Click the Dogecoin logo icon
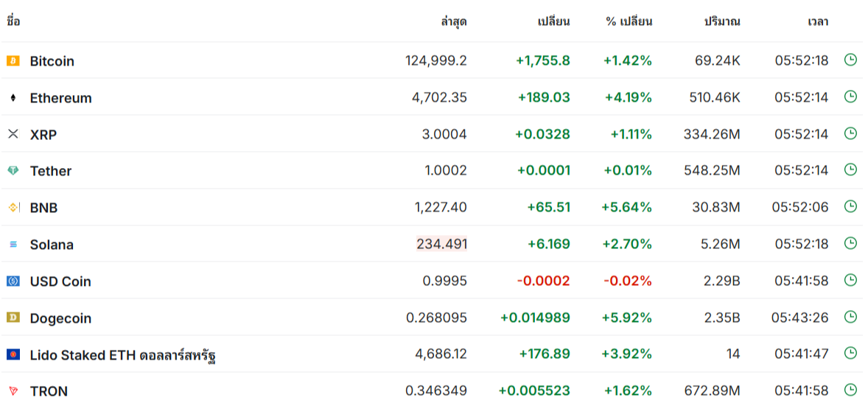The height and width of the screenshot is (406, 868). pyautogui.click(x=13, y=318)
